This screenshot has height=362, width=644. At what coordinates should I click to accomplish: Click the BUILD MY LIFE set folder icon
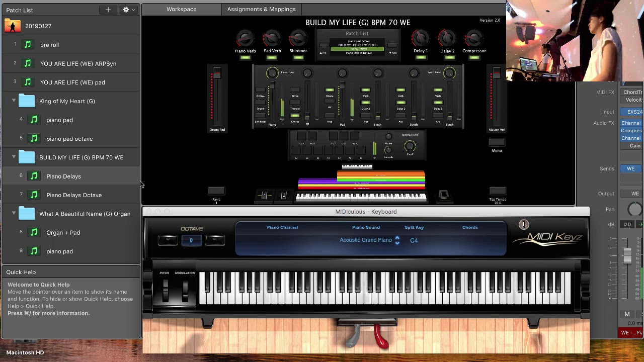point(27,157)
